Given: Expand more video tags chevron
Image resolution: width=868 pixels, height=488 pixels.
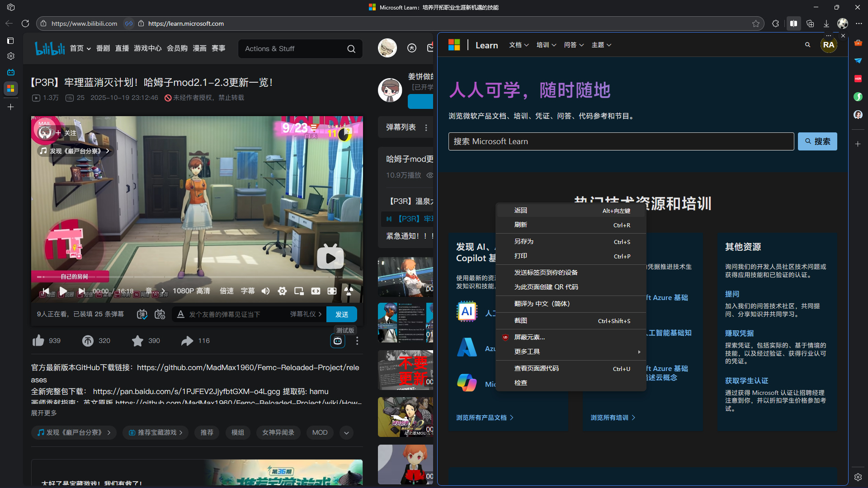Looking at the screenshot, I should click(346, 432).
